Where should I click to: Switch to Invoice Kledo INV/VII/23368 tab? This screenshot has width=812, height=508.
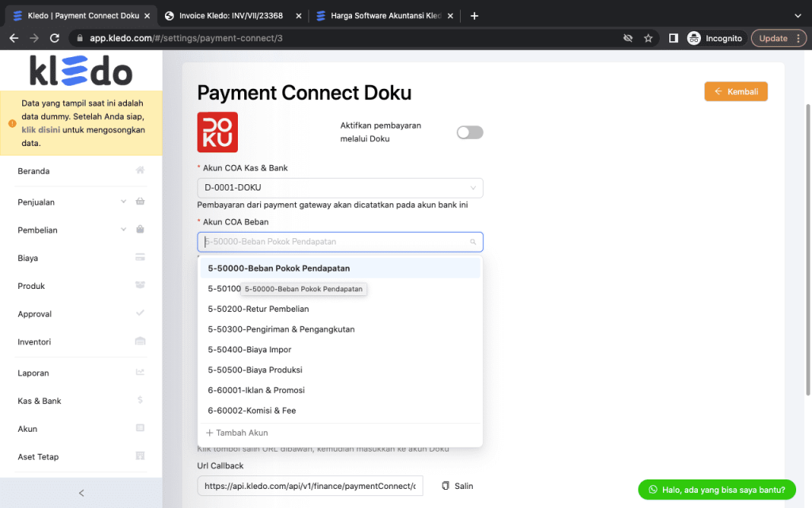[x=231, y=16]
